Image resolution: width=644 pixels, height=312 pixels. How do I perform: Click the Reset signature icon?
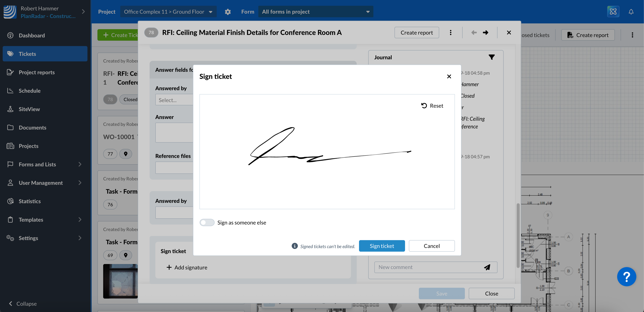(424, 106)
